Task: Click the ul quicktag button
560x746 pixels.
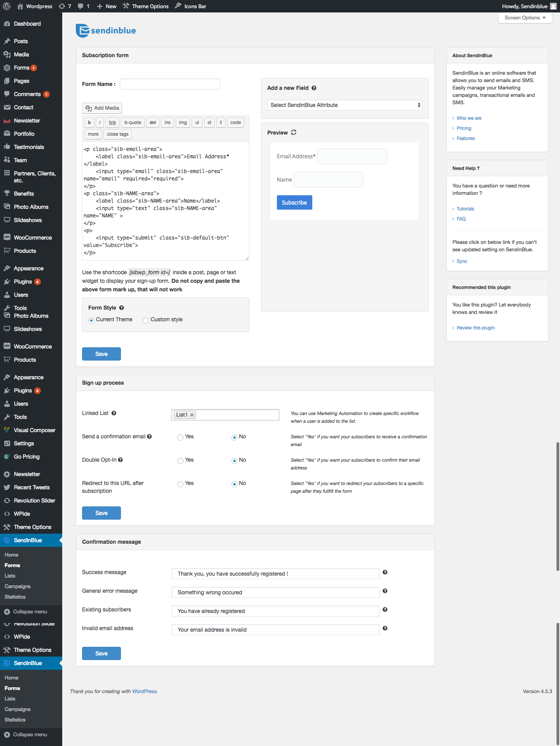Action: tap(197, 123)
